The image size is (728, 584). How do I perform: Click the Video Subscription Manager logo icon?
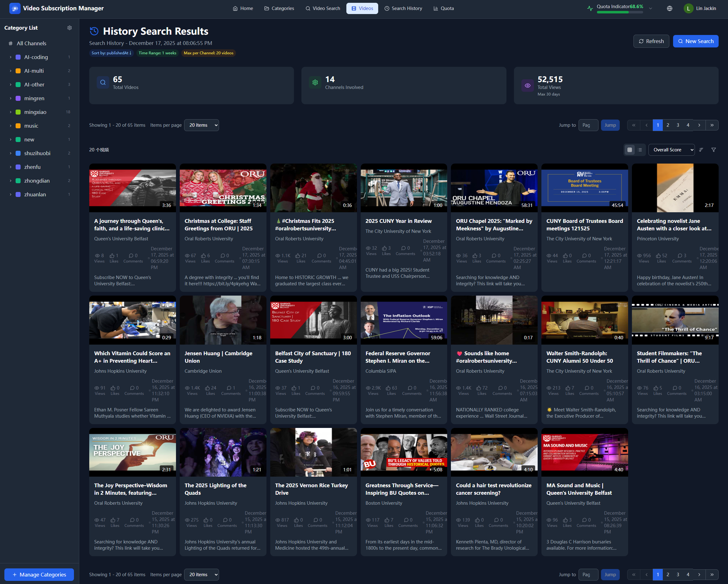click(15, 8)
